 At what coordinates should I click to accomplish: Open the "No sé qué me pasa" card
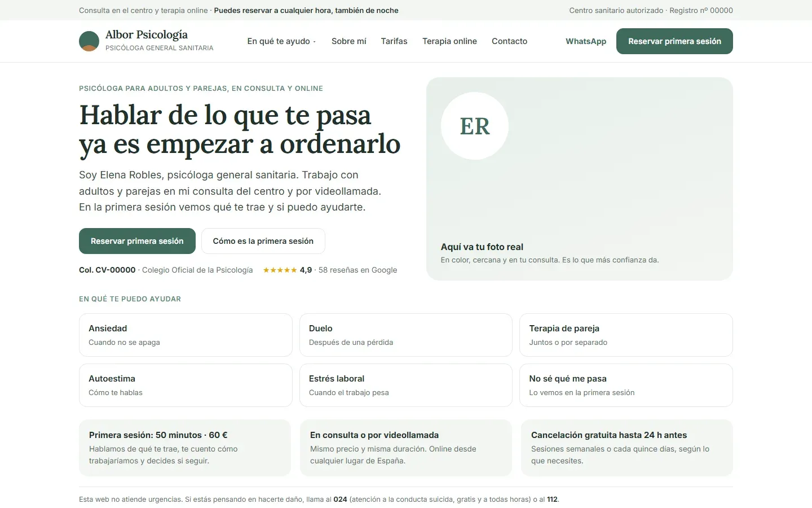[x=626, y=385]
